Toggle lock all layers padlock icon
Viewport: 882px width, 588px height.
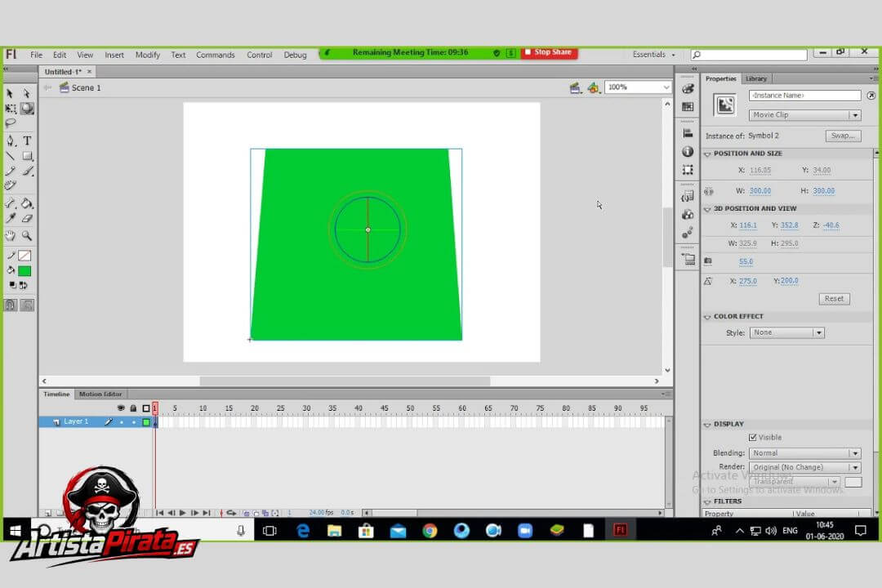pos(133,408)
